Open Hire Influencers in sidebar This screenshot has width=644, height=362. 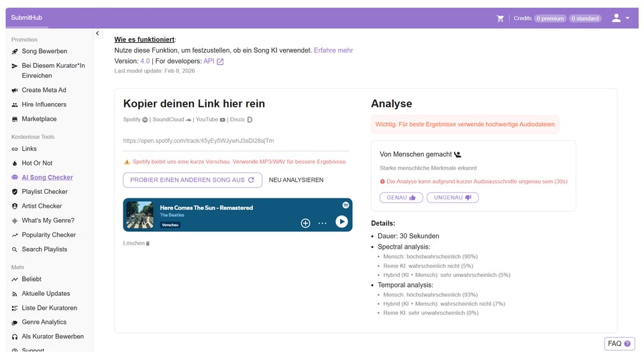[44, 105]
